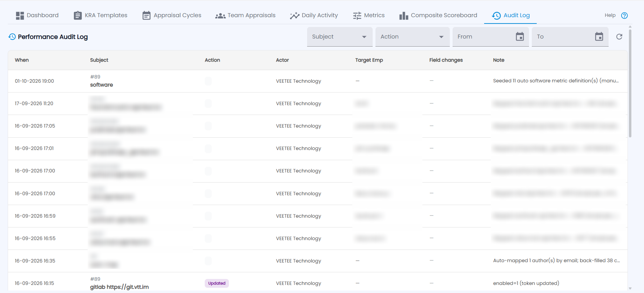Click the note starting 'Auto-mapped 1 author(s)'

pos(557,261)
